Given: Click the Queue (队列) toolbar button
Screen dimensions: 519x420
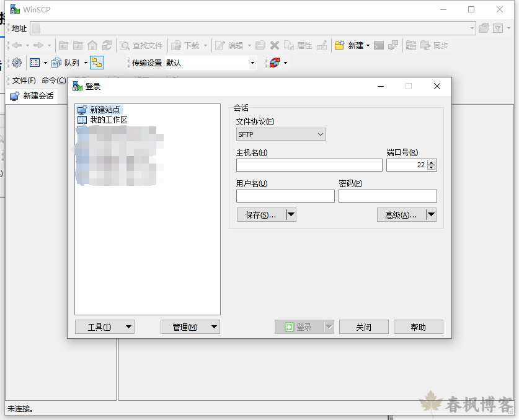Looking at the screenshot, I should click(x=66, y=63).
